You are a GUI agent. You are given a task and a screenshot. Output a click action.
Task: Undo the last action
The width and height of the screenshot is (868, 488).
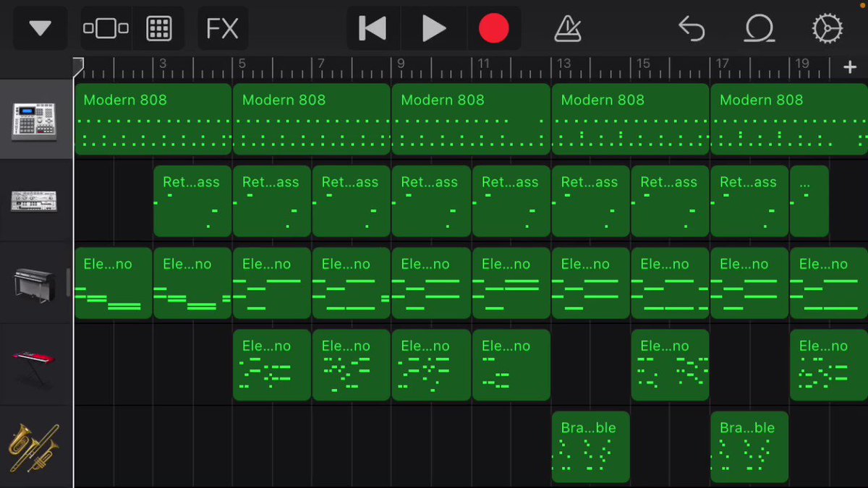tap(692, 28)
